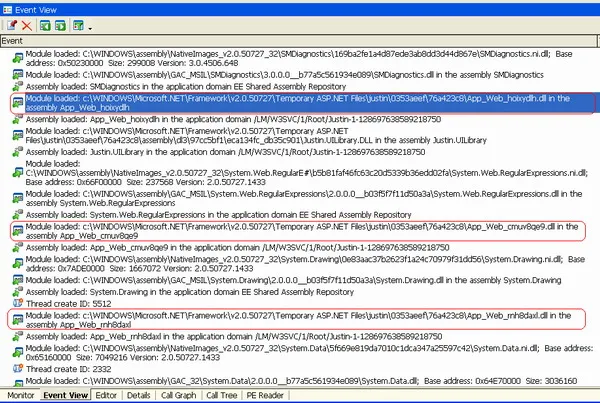Click the icon of the System.Drawing.ni.dll module row
600x403 pixels.
[x=18, y=263]
